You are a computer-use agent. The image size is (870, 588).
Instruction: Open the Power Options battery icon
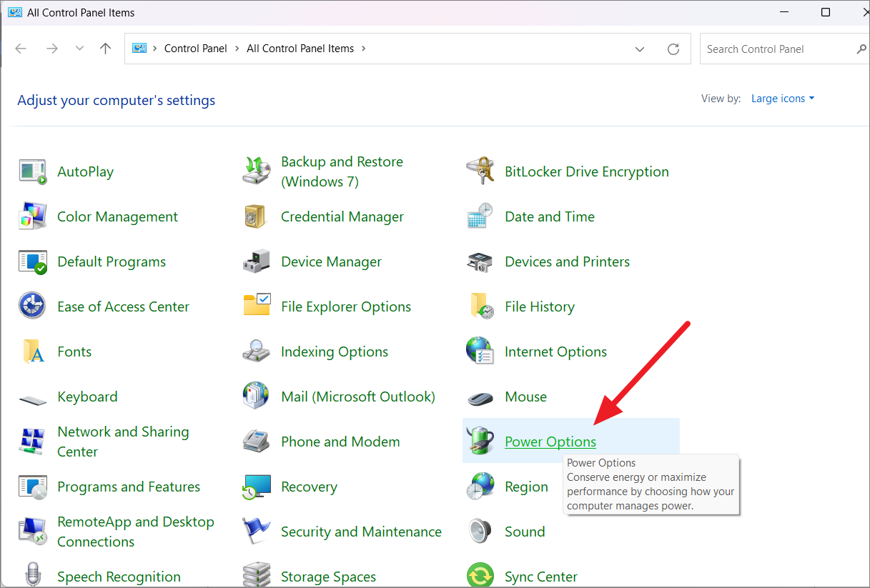pos(480,442)
